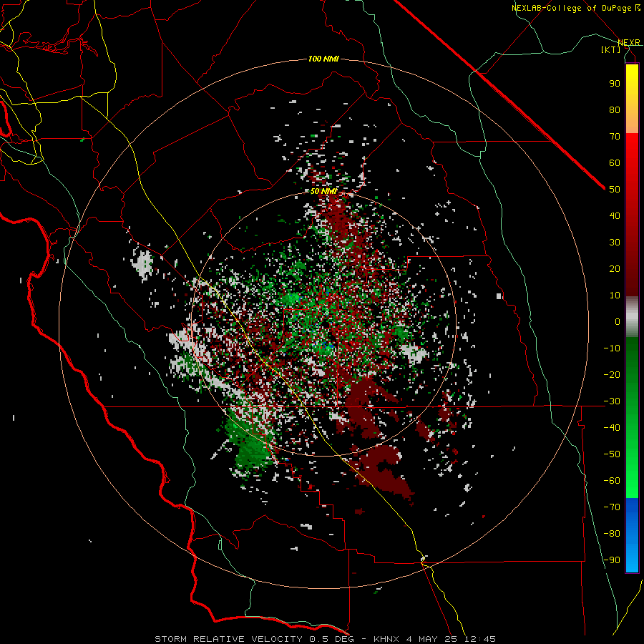Click the 0 value on velocity scale
The width and height of the screenshot is (644, 644).
point(618,321)
